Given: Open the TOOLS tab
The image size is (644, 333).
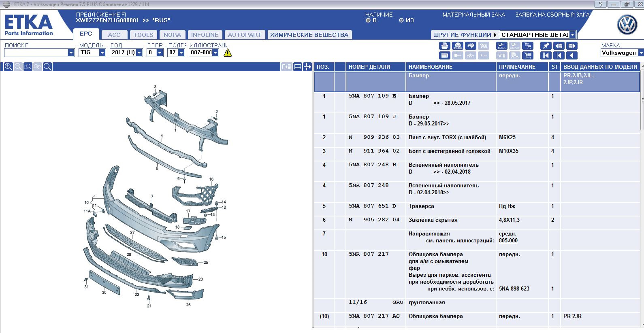Looking at the screenshot, I should pyautogui.click(x=143, y=35).
